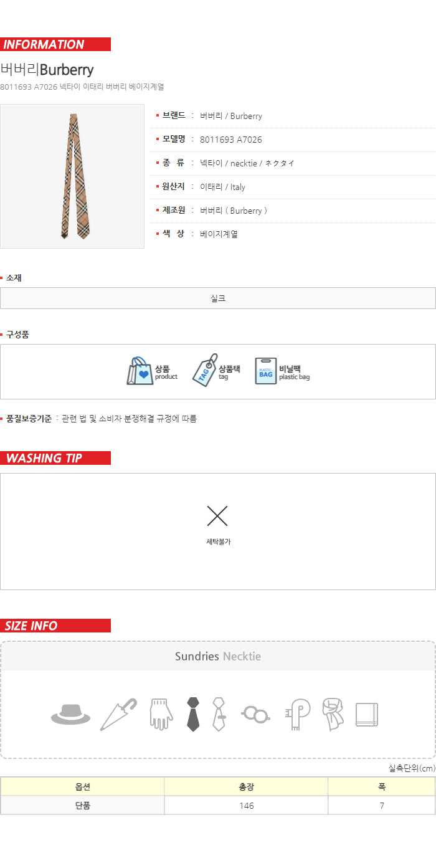This screenshot has width=436, height=868.
Task: Select the knotted scarf icon
Action: [x=333, y=715]
